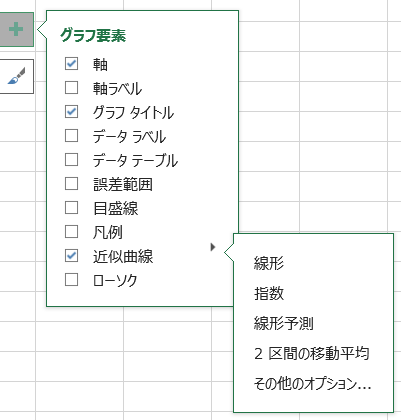This screenshot has width=401, height=420.
Task: Click the データ テーブル label text
Action: [x=135, y=160]
